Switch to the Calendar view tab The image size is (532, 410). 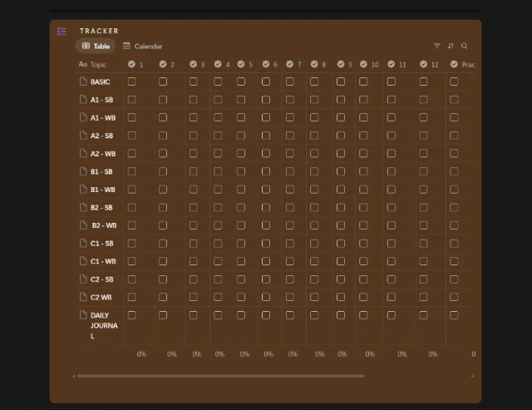point(142,47)
